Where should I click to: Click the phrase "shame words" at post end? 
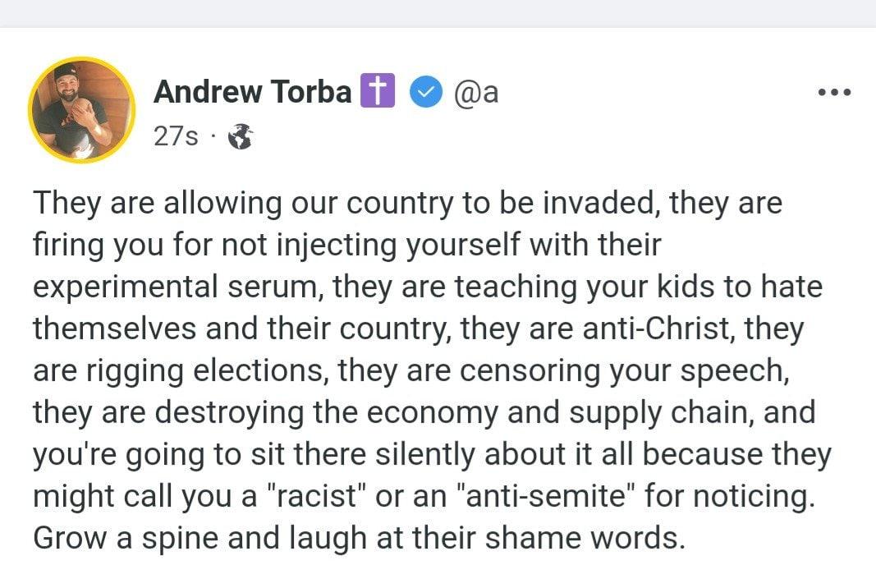pyautogui.click(x=585, y=538)
